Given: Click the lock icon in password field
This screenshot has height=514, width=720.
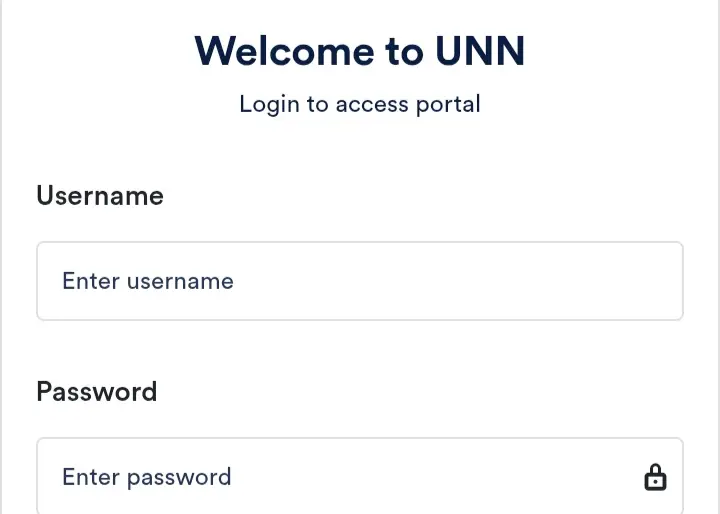Looking at the screenshot, I should [x=655, y=478].
